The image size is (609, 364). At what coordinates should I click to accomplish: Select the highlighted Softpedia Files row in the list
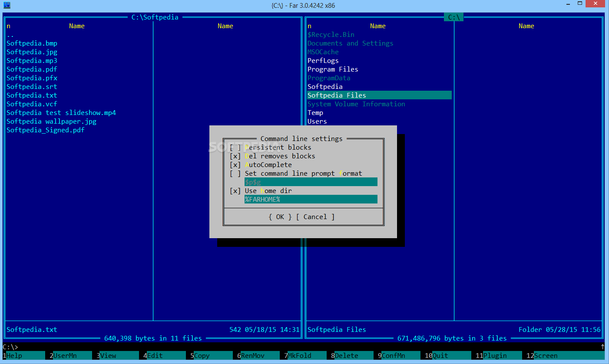(380, 95)
